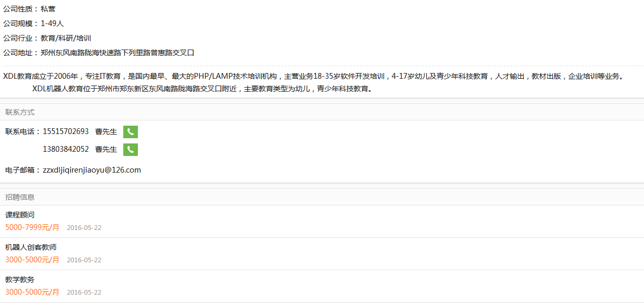Click the XDL机器人教育位于郑州市 description line
Screen dimensions: 644x303
click(203, 89)
